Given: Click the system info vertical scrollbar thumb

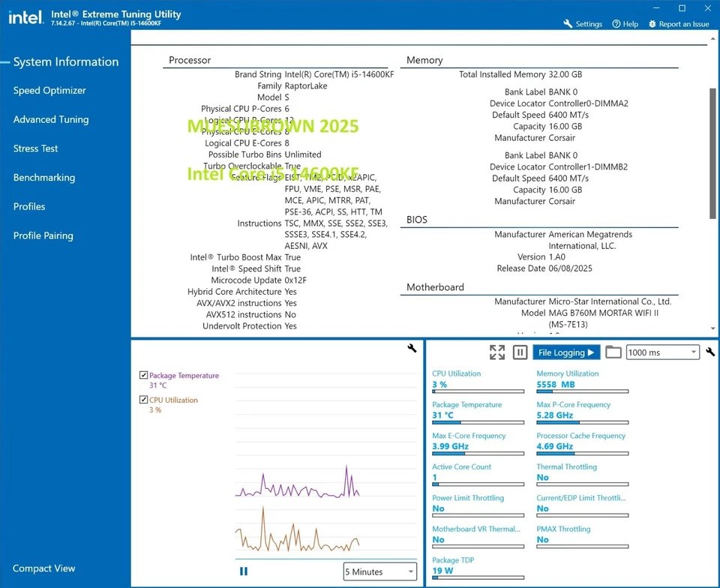Looking at the screenshot, I should click(712, 154).
